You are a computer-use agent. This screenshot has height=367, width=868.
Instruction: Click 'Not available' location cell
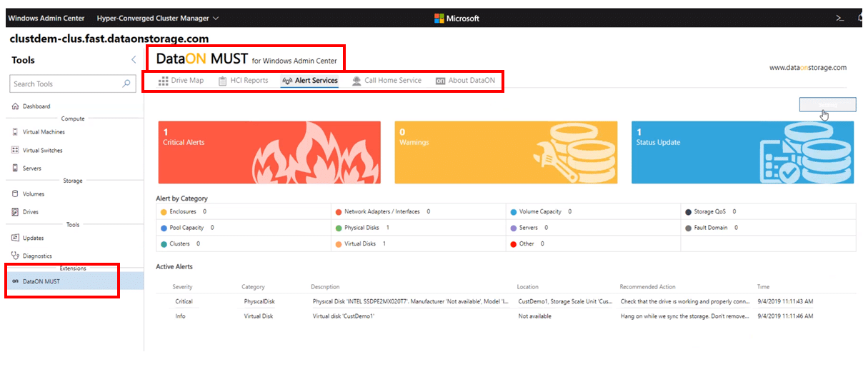pyautogui.click(x=535, y=316)
